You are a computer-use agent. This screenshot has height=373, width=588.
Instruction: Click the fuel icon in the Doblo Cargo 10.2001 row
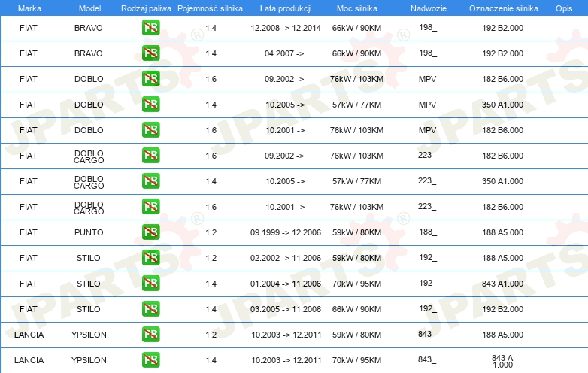point(150,206)
